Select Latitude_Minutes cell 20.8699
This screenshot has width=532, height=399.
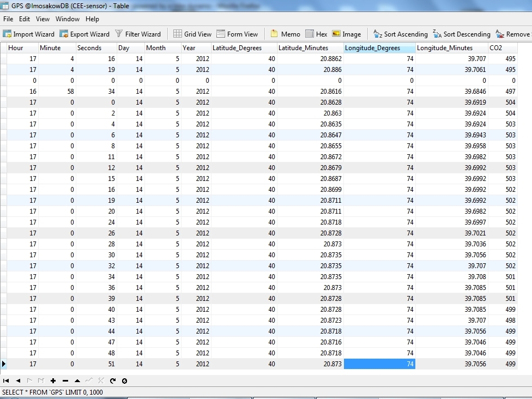311,189
